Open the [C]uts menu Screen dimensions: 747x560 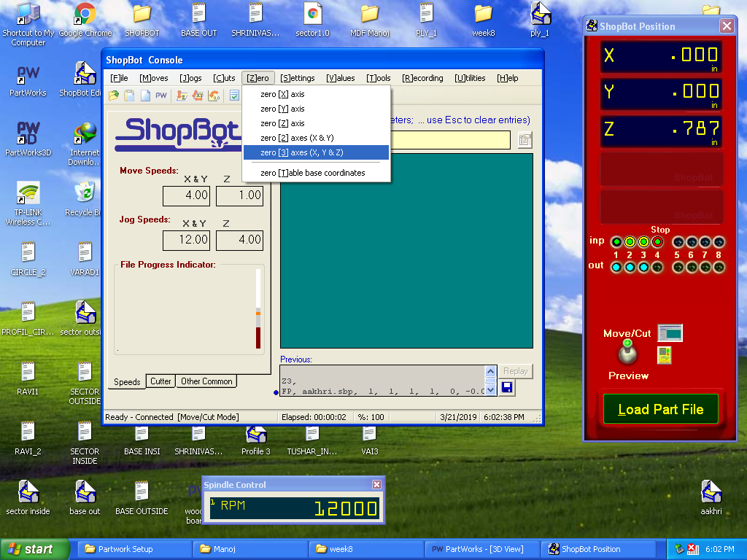(x=224, y=78)
